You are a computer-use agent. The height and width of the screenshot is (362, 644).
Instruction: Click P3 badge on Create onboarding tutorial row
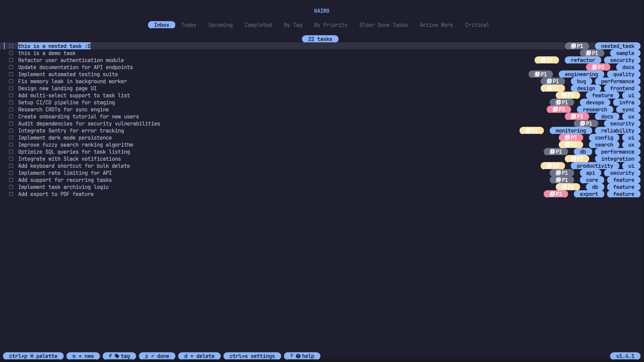pyautogui.click(x=577, y=116)
